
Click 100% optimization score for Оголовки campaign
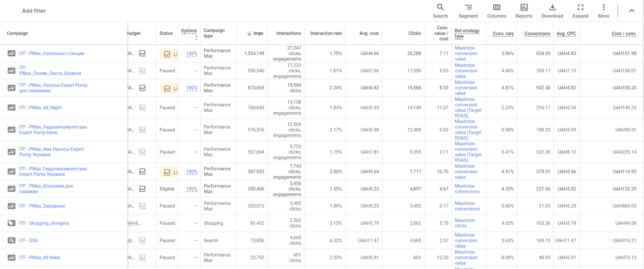click(192, 189)
